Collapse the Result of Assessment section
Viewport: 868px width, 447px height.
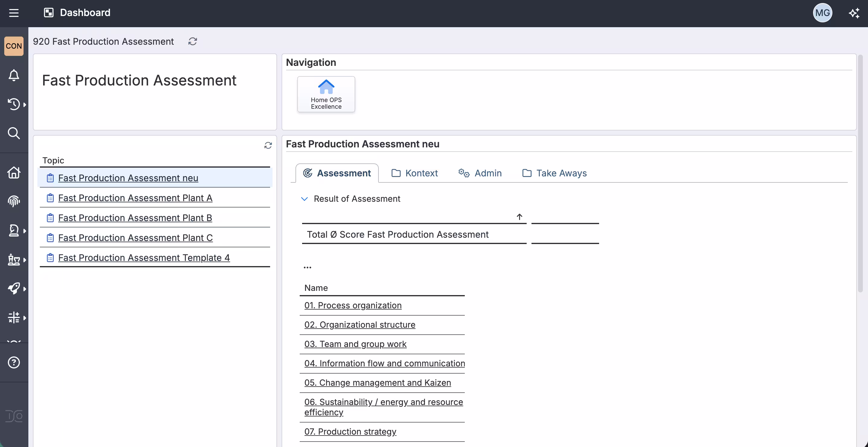[304, 199]
